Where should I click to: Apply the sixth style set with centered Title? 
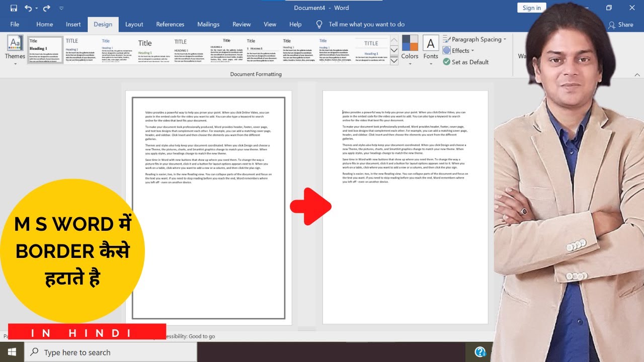[x=226, y=50]
